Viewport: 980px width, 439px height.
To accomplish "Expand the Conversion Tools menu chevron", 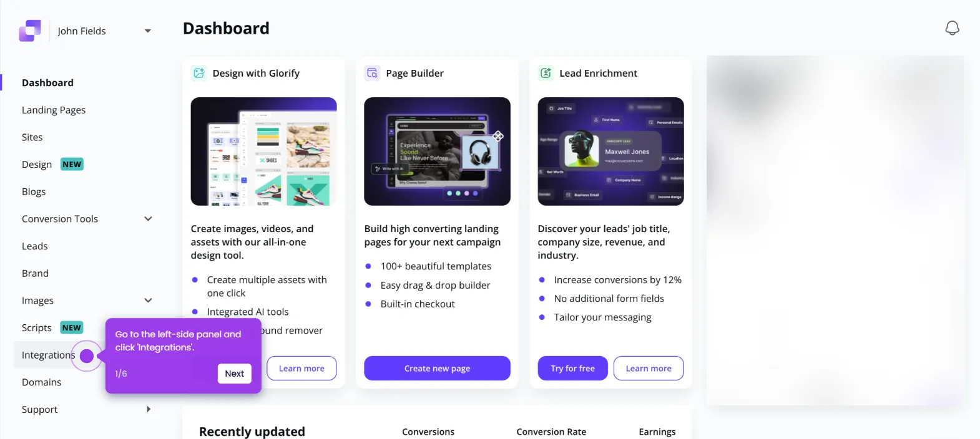I will (148, 219).
